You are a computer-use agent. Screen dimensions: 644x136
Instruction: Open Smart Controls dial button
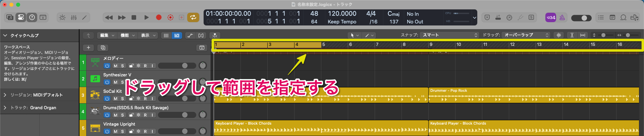(62, 17)
